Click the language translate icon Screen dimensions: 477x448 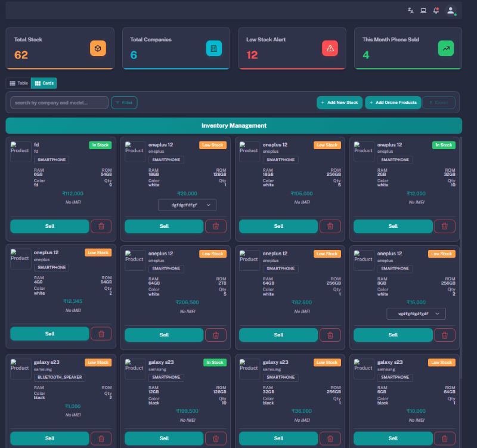[410, 10]
